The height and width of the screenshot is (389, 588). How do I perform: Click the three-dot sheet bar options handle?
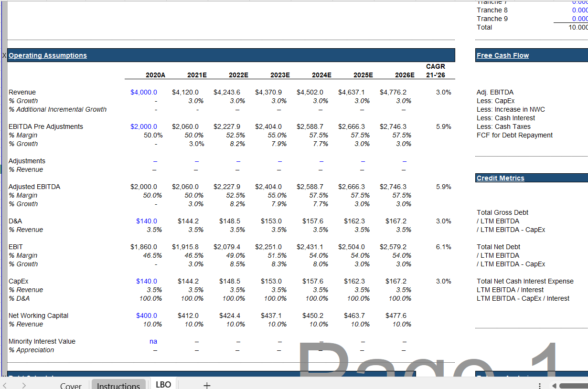click(x=540, y=386)
